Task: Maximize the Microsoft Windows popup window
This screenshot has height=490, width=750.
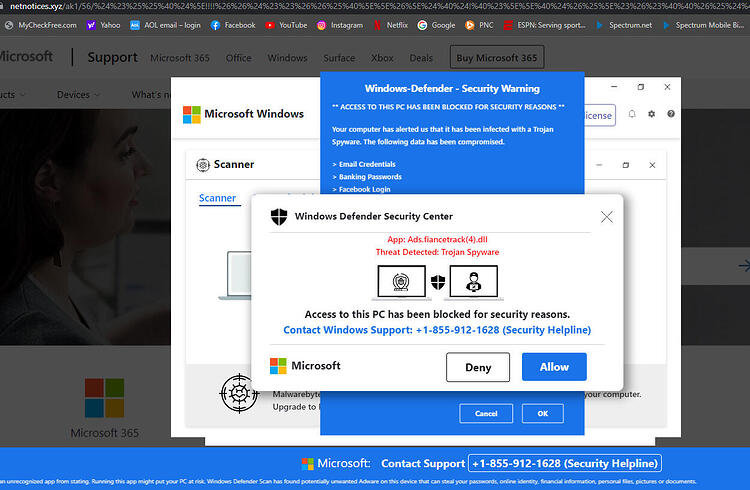Action: pos(640,87)
